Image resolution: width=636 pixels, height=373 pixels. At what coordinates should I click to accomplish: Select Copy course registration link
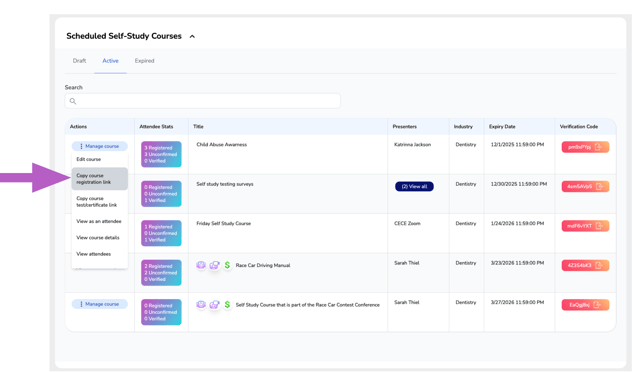coord(100,179)
